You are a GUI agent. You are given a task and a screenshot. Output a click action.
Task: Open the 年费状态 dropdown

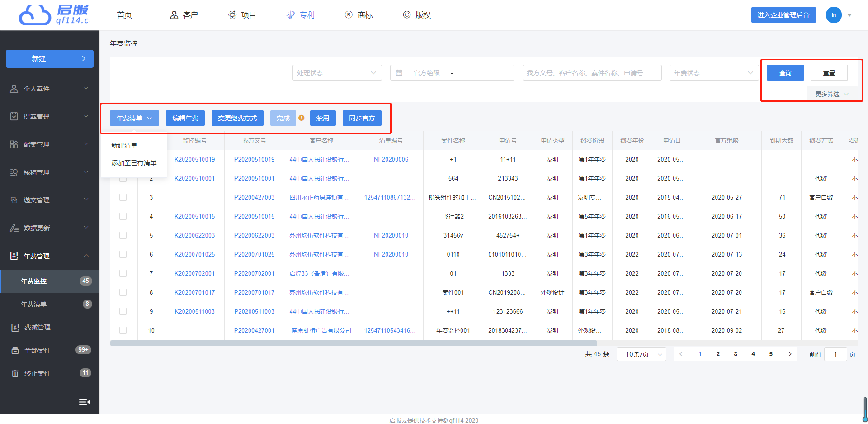click(714, 73)
